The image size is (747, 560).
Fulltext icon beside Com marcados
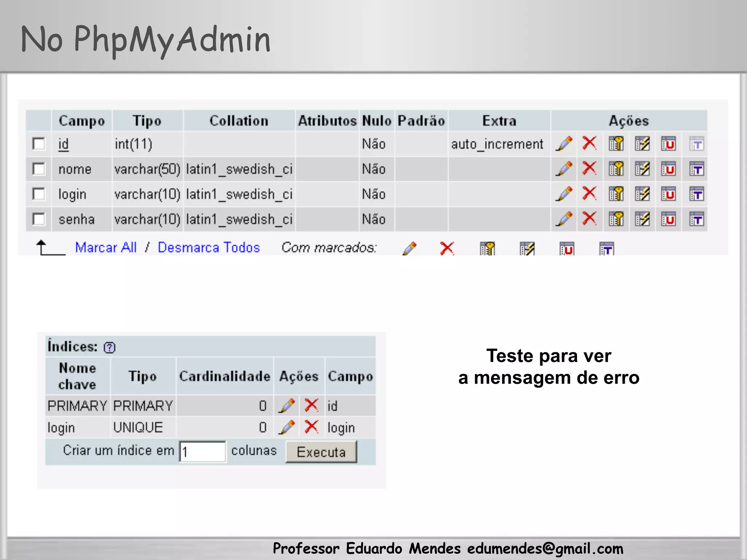click(607, 248)
